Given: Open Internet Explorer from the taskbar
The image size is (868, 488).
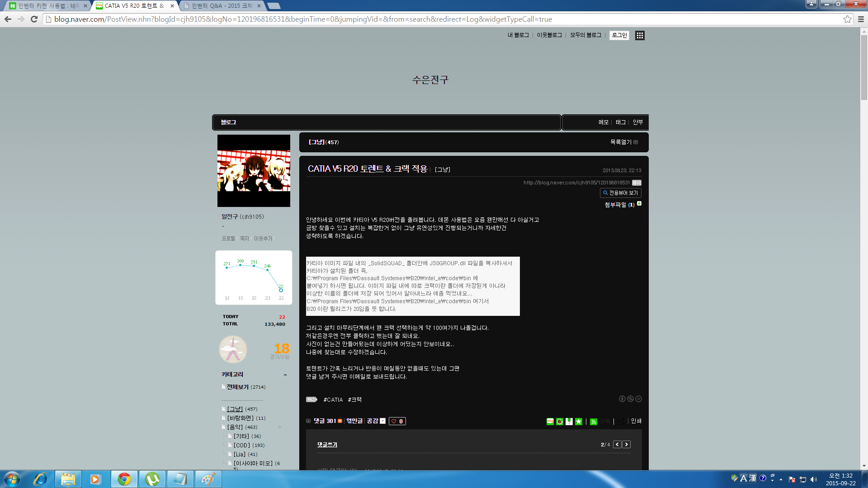Looking at the screenshot, I should pyautogui.click(x=40, y=479).
